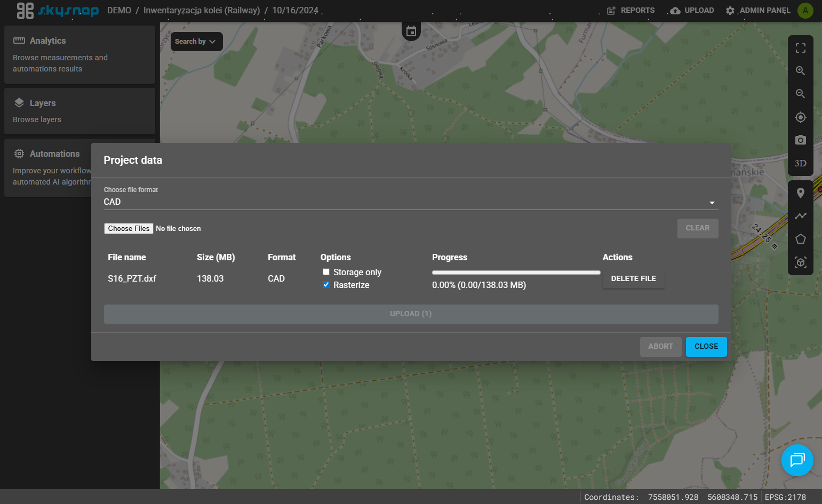Viewport: 822px width, 504px height.
Task: Open the calendar date picker icon
Action: [411, 31]
